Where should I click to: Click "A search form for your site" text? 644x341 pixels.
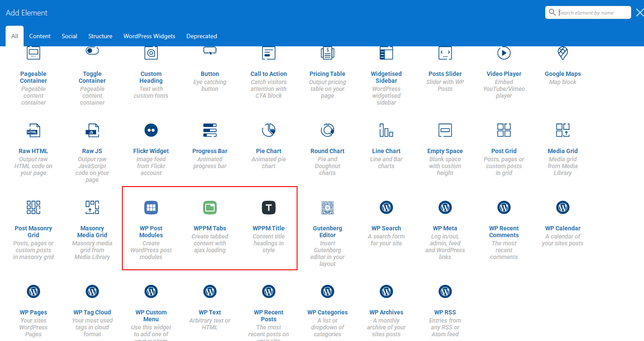coord(386,240)
